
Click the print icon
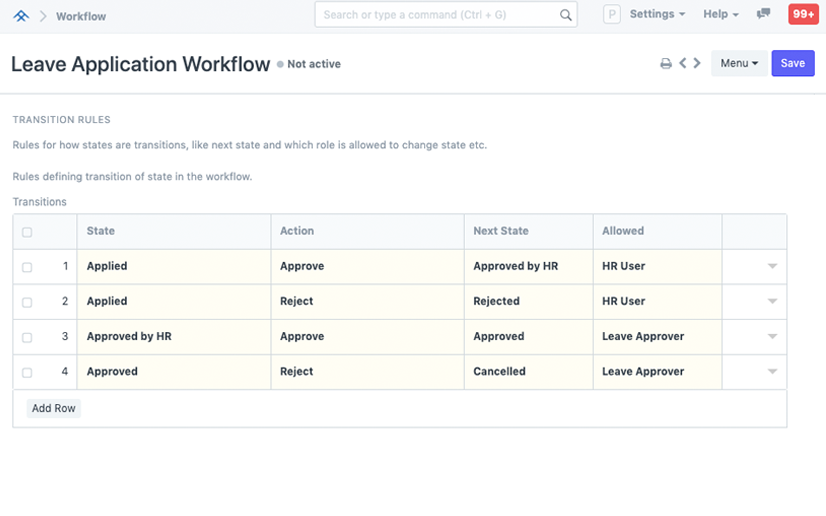pos(666,64)
